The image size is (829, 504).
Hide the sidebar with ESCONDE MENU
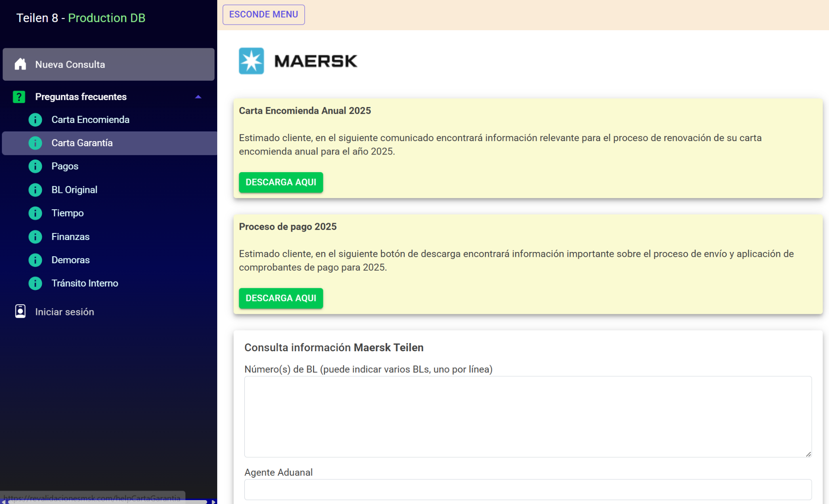click(263, 14)
